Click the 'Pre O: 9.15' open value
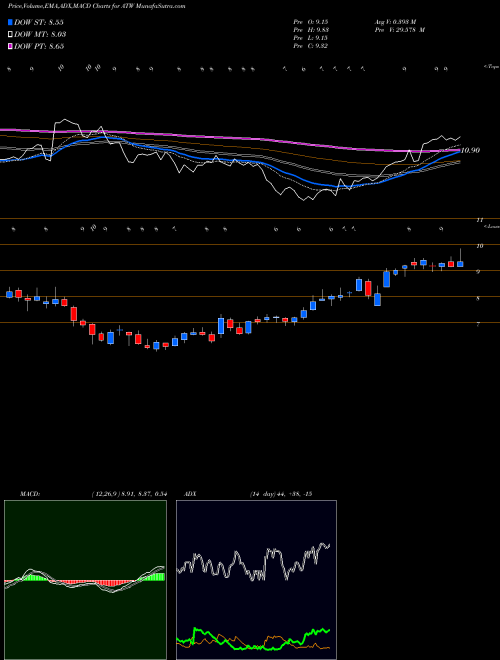Image resolution: width=500 pixels, height=660 pixels. [x=311, y=22]
